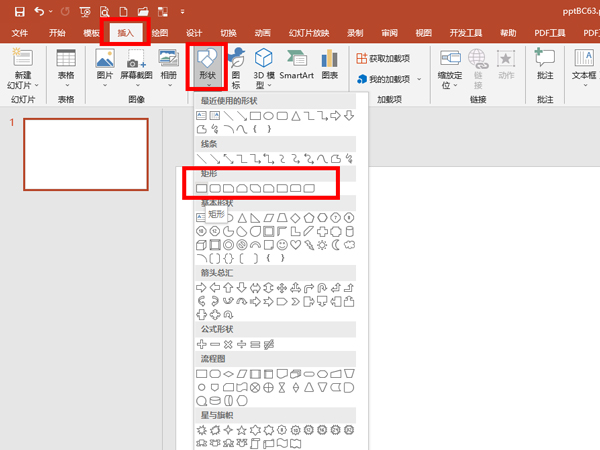Click the 3D 模型 icon
Viewport: 600px width, 450px height.
tap(264, 64)
